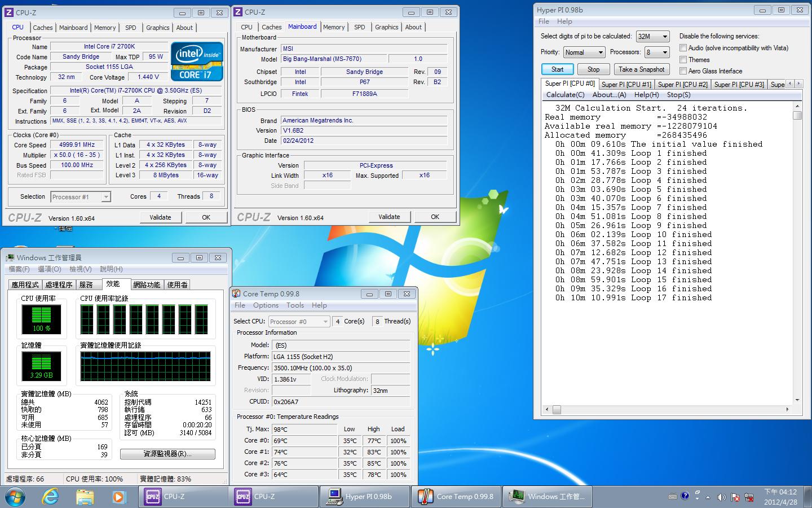Switch to the second CPU-Z taskbar button
Screen dimensions: 812x508
(x=273, y=497)
